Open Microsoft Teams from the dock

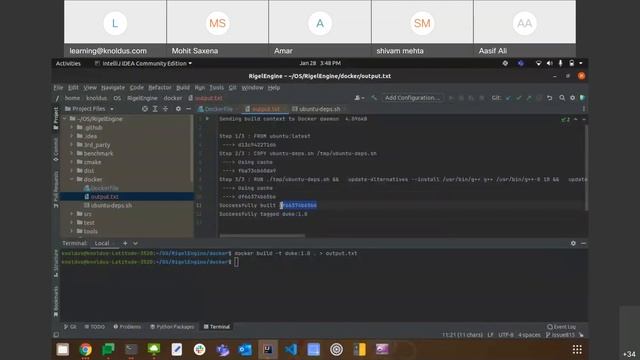point(222,349)
